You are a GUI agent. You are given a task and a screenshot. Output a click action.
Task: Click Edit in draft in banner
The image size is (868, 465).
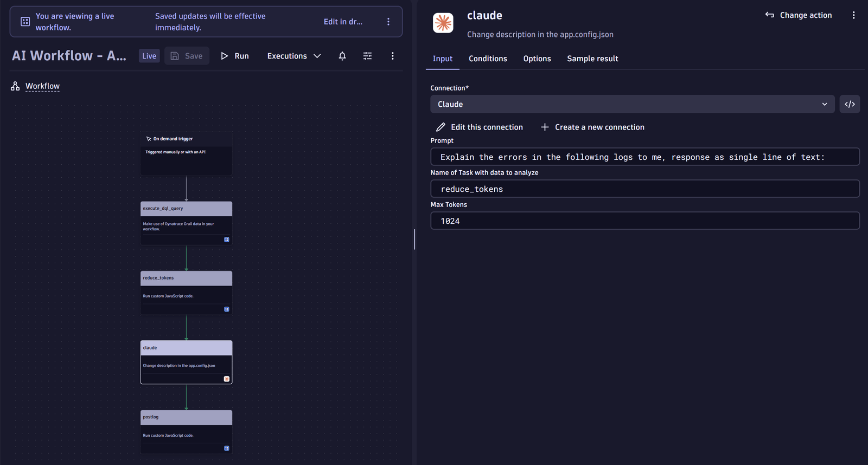pyautogui.click(x=343, y=22)
